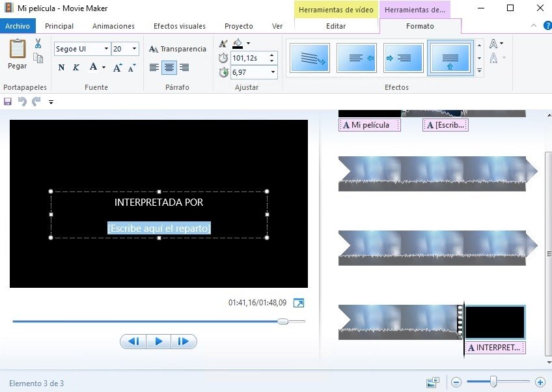Expand the full effects gallery

[480, 71]
